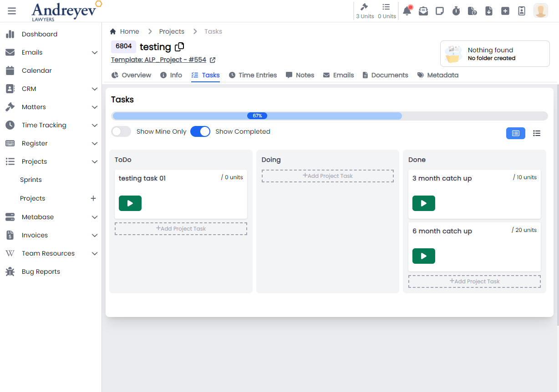Screen dimensions: 559x392
Task: Start timer on testing task 01
Action: [x=130, y=203]
